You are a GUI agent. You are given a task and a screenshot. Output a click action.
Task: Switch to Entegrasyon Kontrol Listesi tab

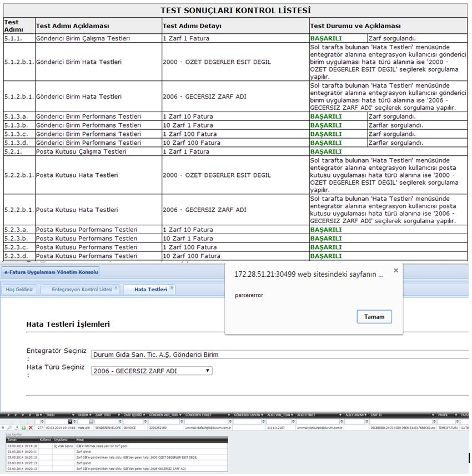click(81, 290)
